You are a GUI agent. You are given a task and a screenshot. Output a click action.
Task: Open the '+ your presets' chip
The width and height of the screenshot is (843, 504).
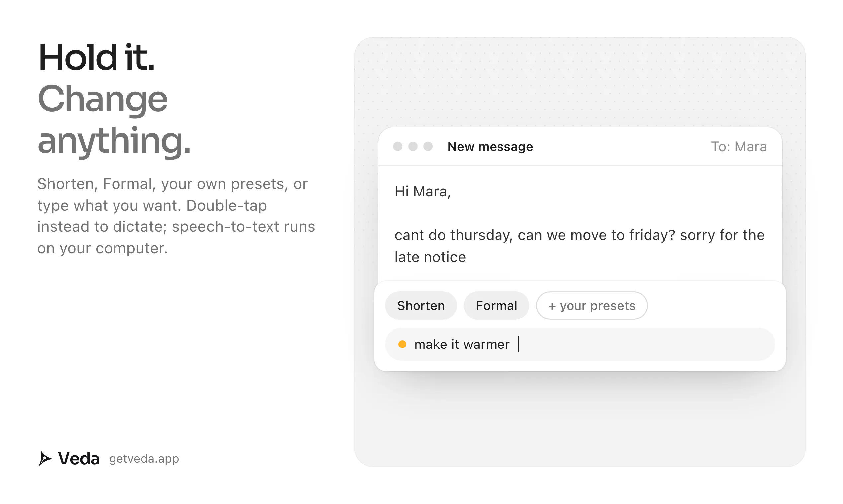(x=591, y=306)
